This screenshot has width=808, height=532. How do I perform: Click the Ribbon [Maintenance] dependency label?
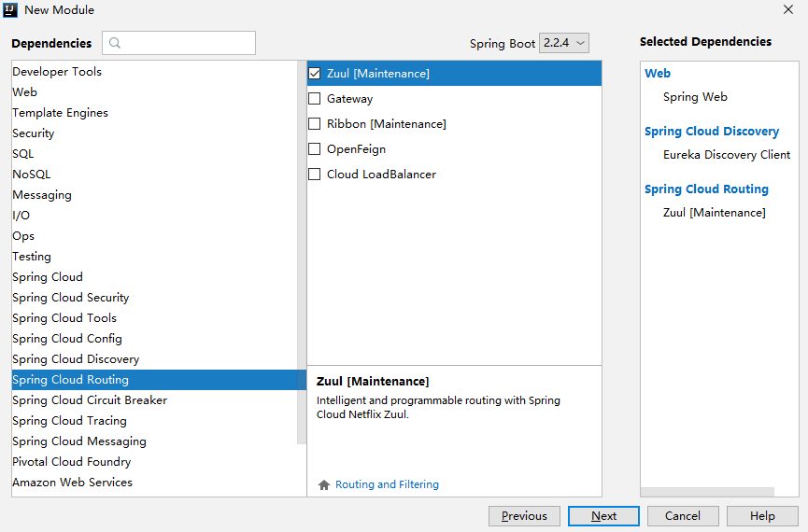click(387, 124)
